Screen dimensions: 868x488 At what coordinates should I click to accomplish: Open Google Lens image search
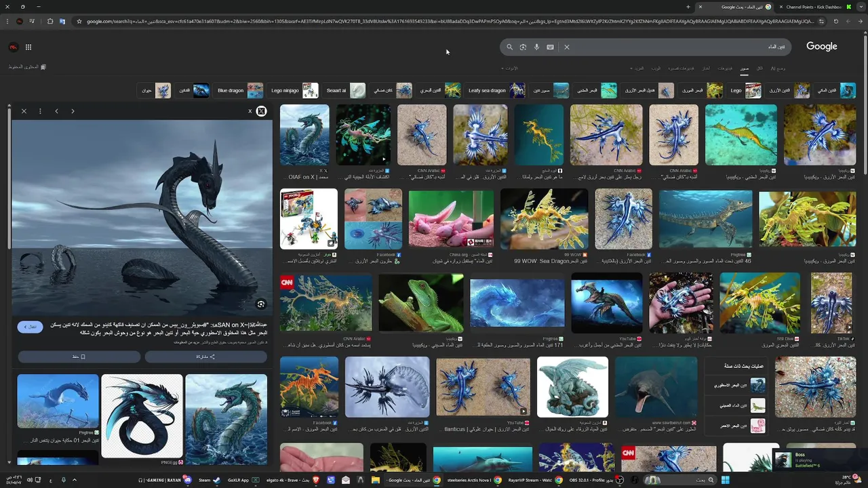523,47
